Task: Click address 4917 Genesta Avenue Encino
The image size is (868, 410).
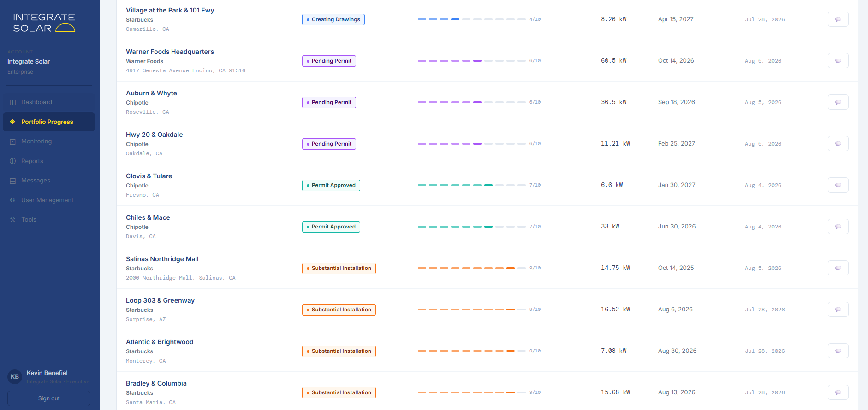Action: point(186,70)
